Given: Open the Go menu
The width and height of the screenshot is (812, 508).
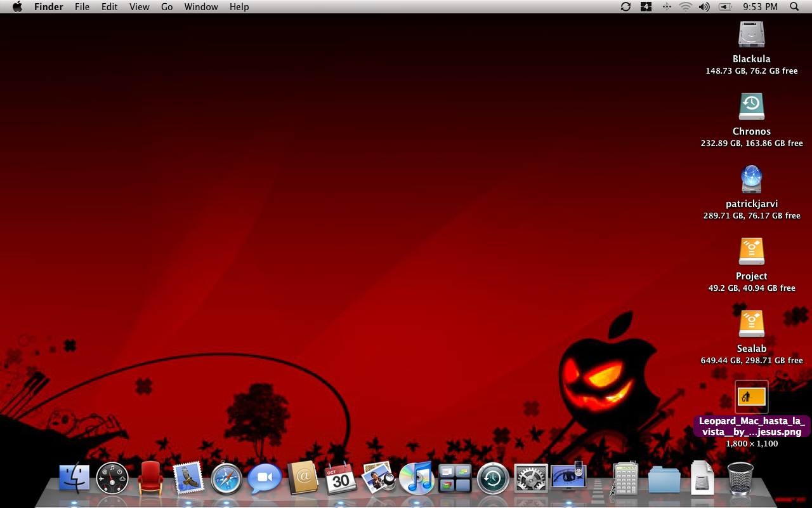Looking at the screenshot, I should tap(167, 7).
